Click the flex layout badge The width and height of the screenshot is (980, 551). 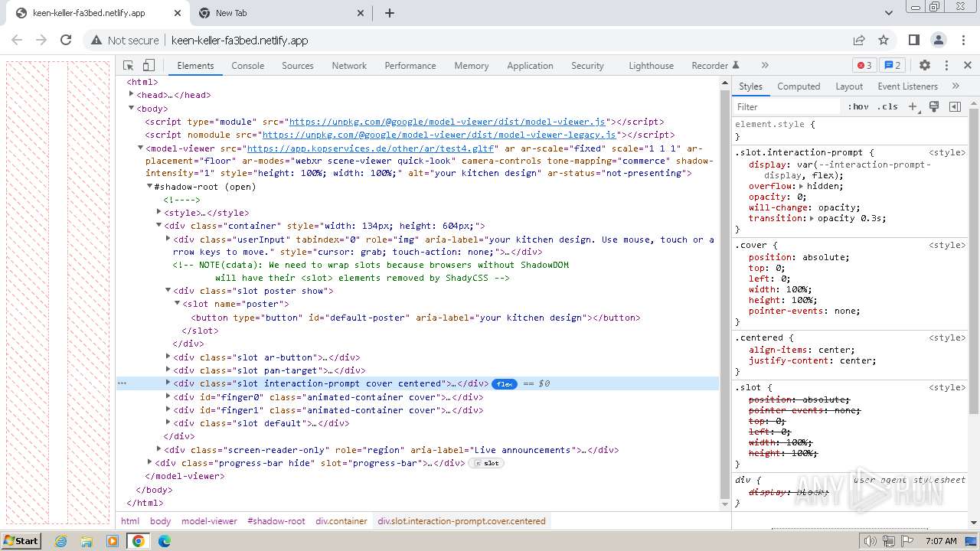pyautogui.click(x=505, y=383)
